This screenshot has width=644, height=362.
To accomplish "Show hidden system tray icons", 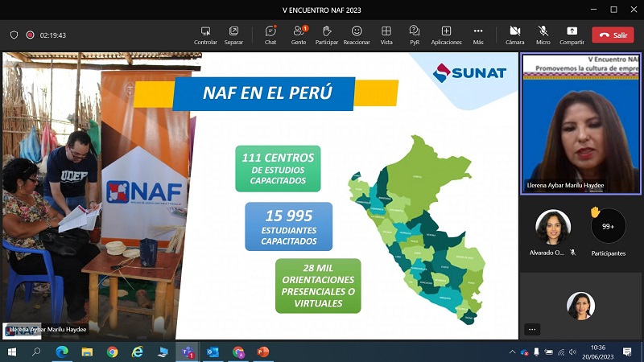I will (512, 352).
